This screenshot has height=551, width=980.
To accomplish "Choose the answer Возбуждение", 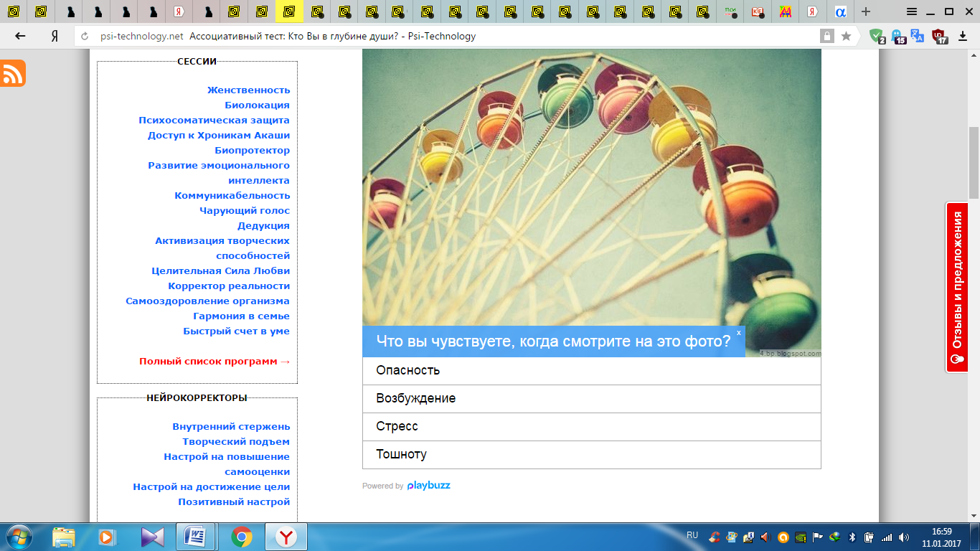I will pyautogui.click(x=591, y=398).
